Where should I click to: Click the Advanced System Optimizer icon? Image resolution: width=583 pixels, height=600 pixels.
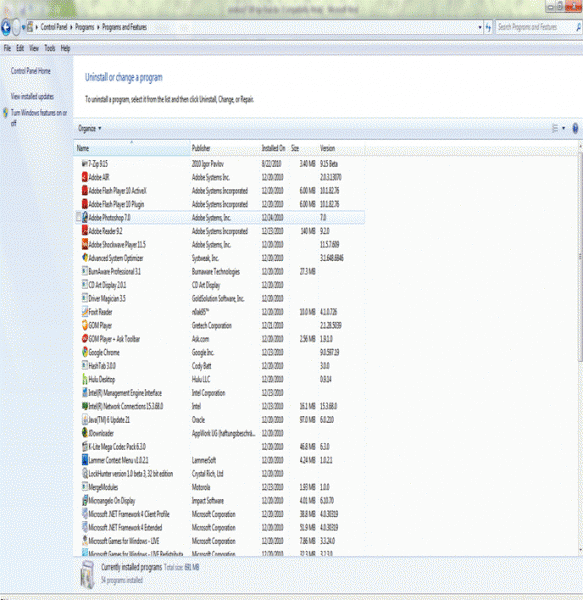point(85,258)
